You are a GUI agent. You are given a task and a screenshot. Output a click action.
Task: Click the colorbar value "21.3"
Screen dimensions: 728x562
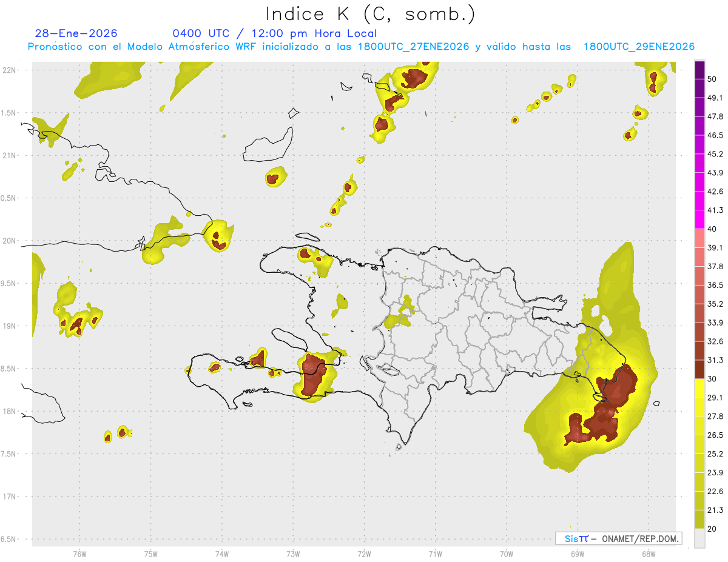(716, 510)
